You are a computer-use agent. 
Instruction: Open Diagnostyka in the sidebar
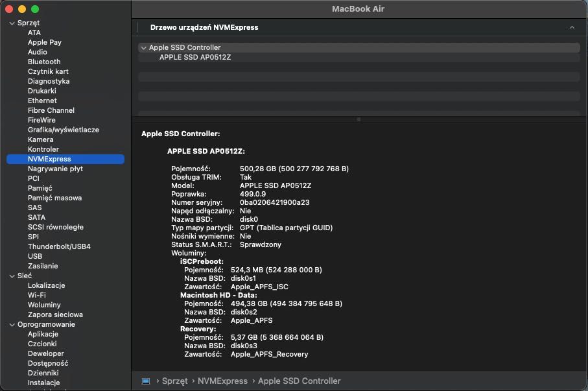point(49,82)
